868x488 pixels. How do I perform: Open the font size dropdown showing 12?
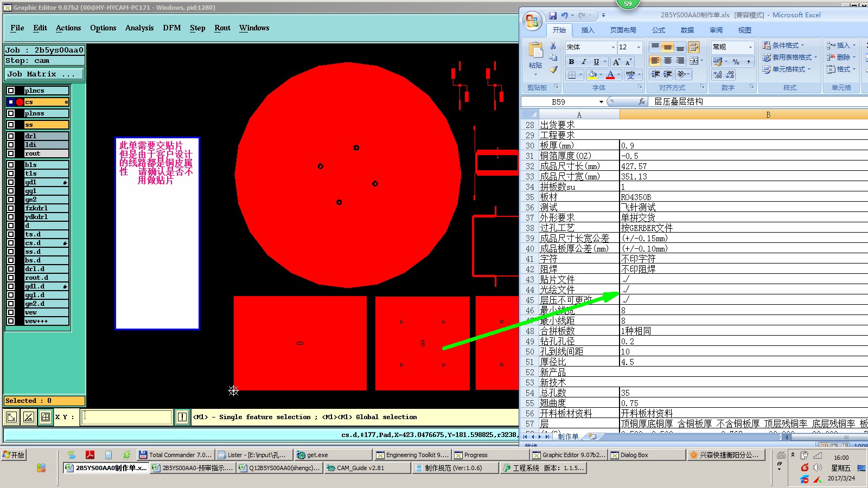pos(639,47)
